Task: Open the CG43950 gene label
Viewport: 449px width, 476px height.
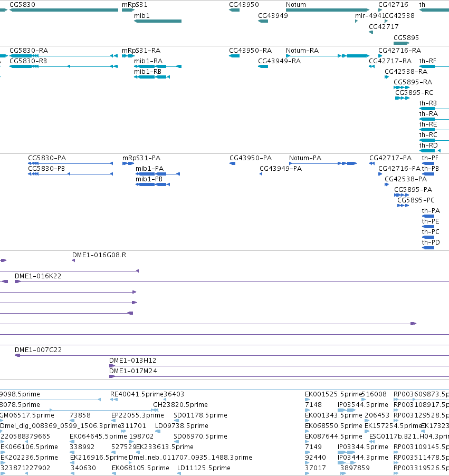Action: pyautogui.click(x=244, y=5)
